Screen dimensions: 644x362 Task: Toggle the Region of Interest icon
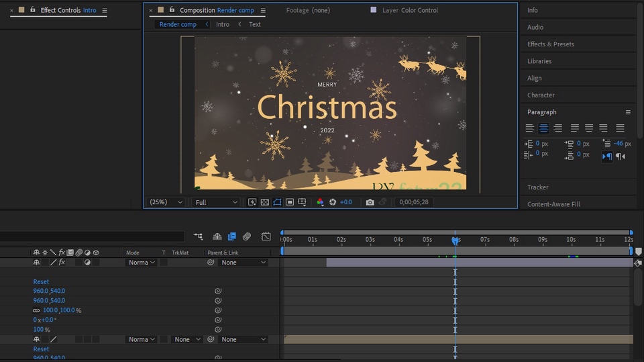[290, 202]
